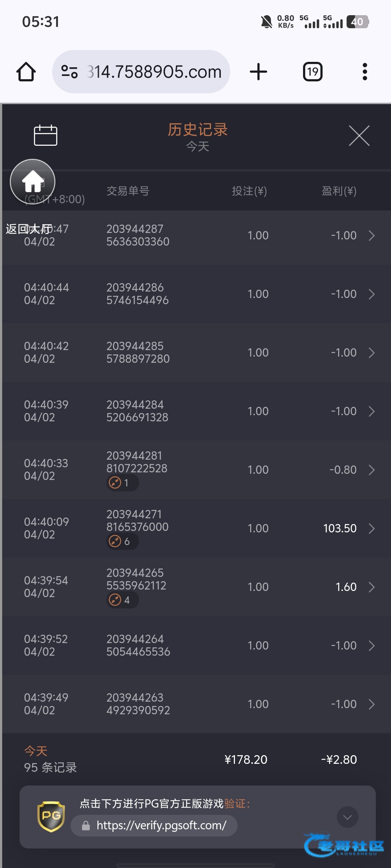
Task: Close the history records panel
Action: coord(359,136)
